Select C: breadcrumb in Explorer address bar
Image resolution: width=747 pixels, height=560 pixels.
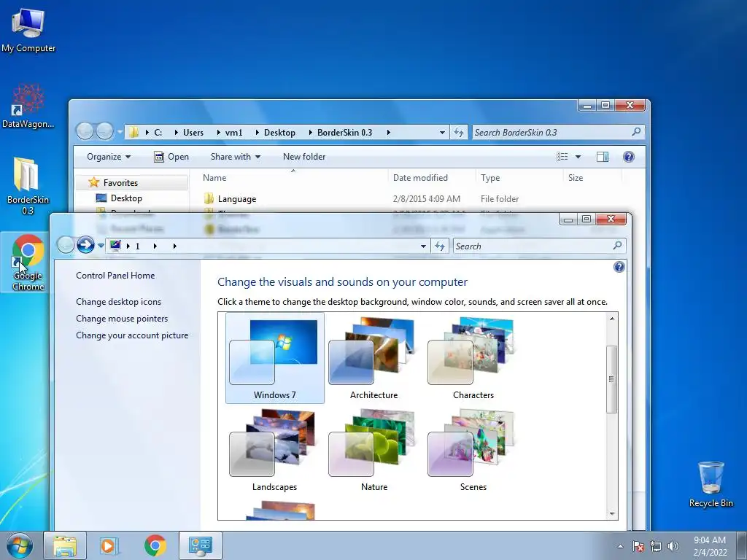pos(158,133)
